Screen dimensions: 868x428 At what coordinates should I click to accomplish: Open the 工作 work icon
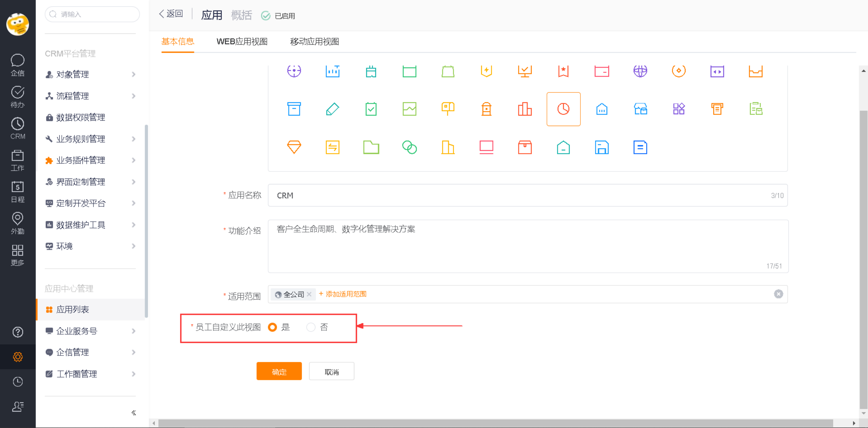pos(18,160)
